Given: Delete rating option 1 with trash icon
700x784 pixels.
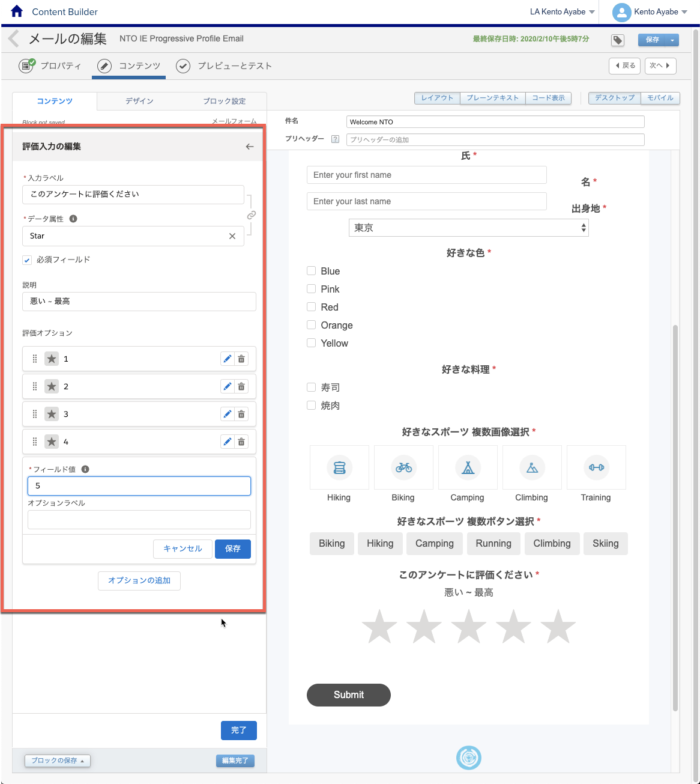Looking at the screenshot, I should (x=241, y=359).
